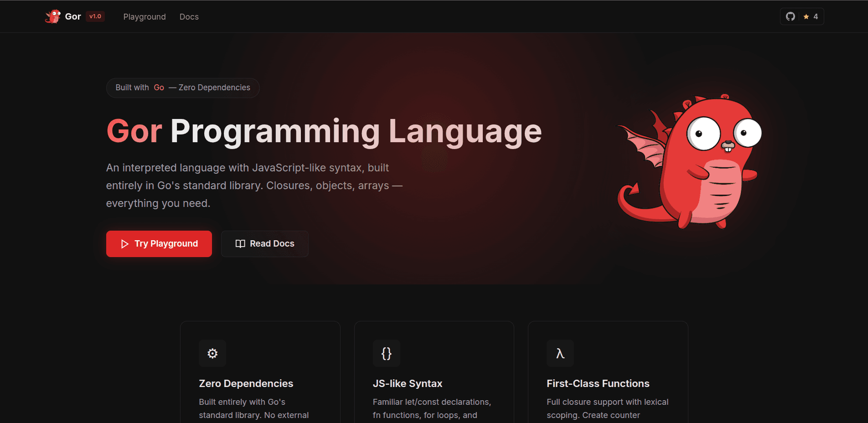This screenshot has height=423, width=868.
Task: Click the gear icon on Zero Dependencies card
Action: pos(212,353)
